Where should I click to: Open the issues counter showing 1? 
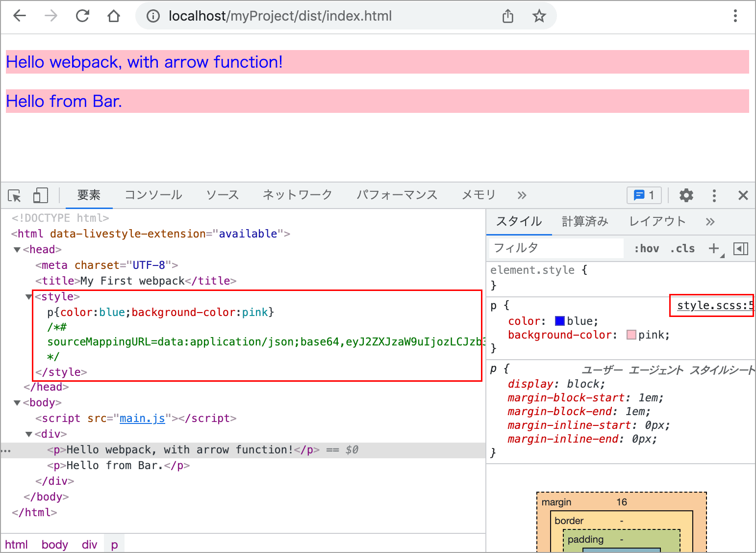[644, 195]
